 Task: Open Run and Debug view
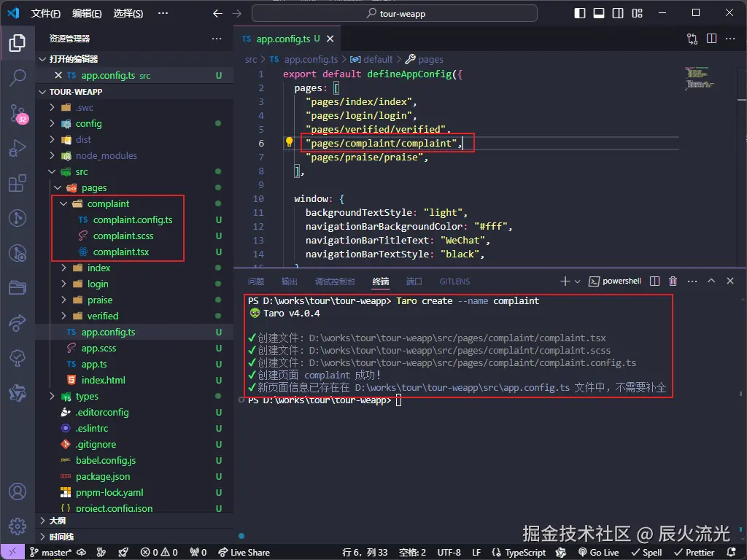tap(17, 148)
